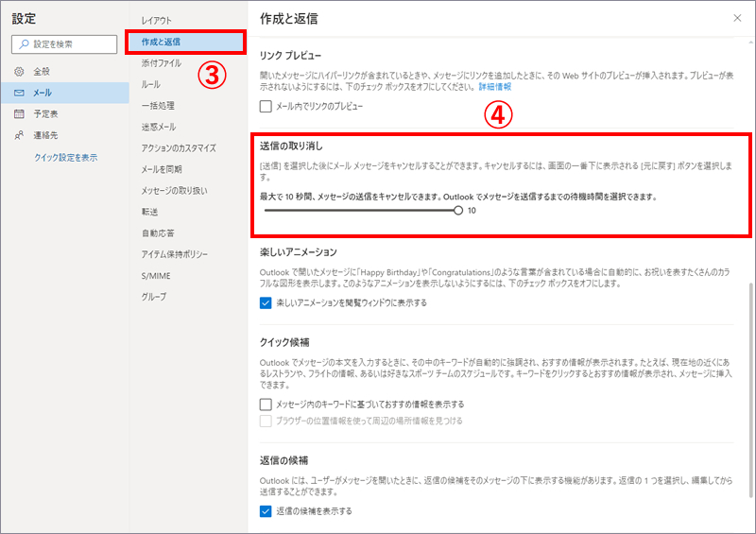This screenshot has width=756, height=534.
Task: Click the 送信の取り消し slider handle
Action: (458, 211)
